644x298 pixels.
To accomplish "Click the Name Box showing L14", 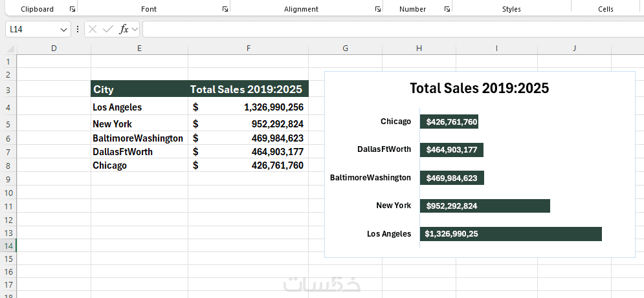I will [x=32, y=30].
